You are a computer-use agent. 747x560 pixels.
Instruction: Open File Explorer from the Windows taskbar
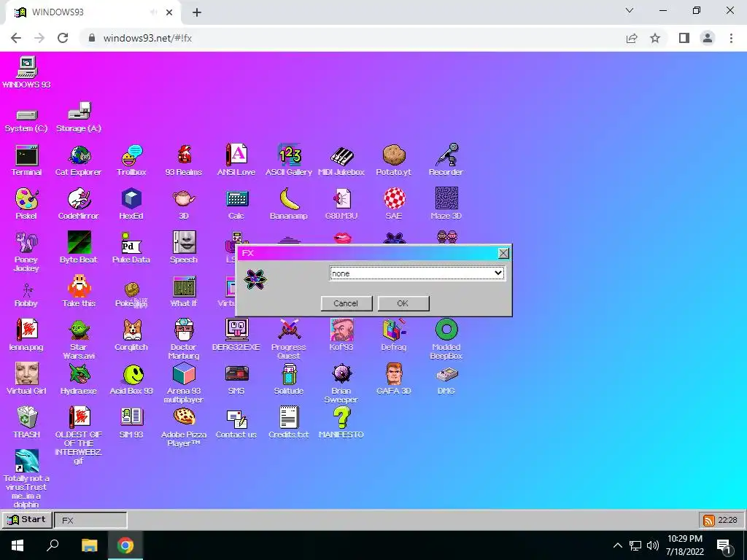(x=89, y=545)
